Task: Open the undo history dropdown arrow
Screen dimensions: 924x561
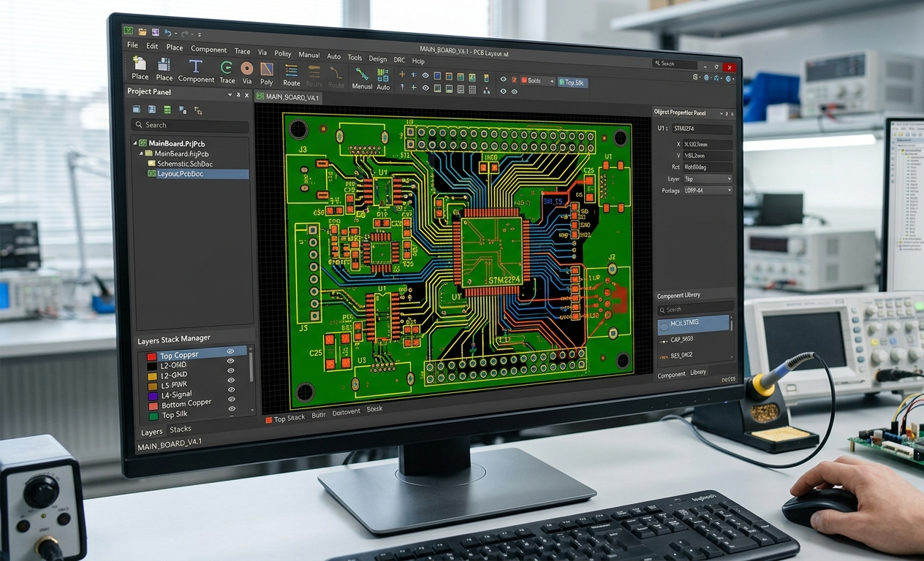Action: [175, 34]
